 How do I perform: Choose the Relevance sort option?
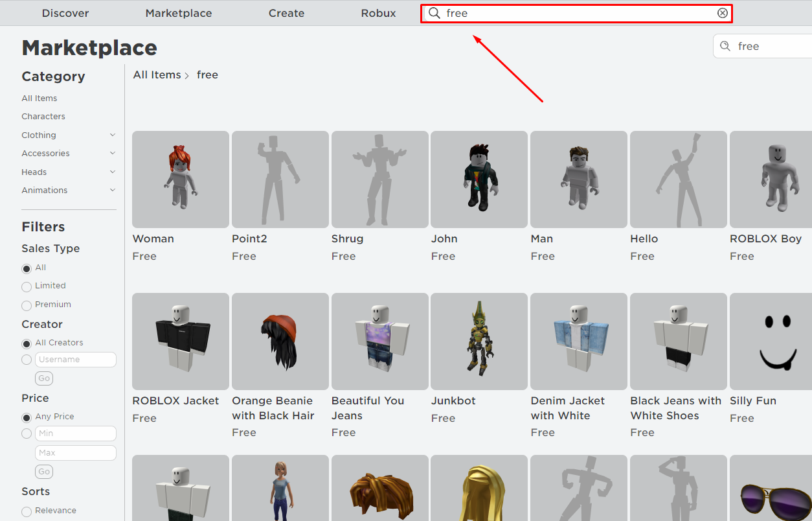[x=27, y=511]
